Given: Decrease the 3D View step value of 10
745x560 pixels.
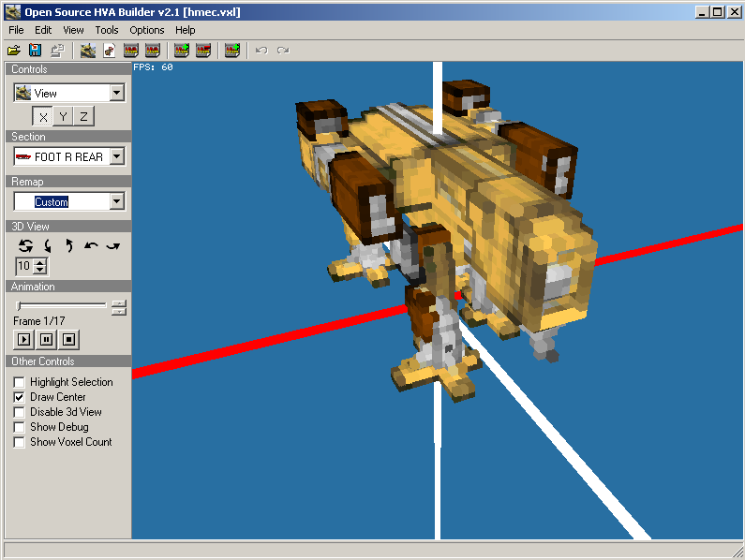Looking at the screenshot, I should point(41,270).
